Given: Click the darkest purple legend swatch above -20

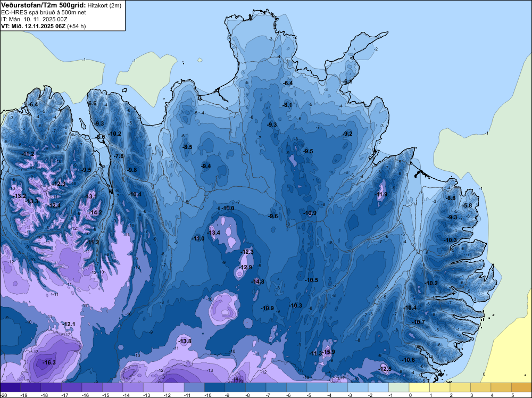Looking at the screenshot, I should tap(10, 387).
